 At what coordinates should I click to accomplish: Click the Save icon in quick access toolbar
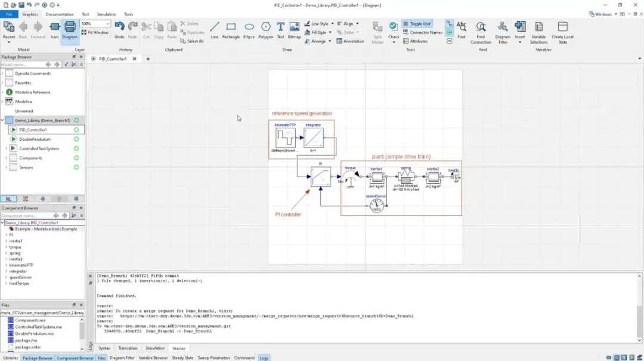[21, 5]
